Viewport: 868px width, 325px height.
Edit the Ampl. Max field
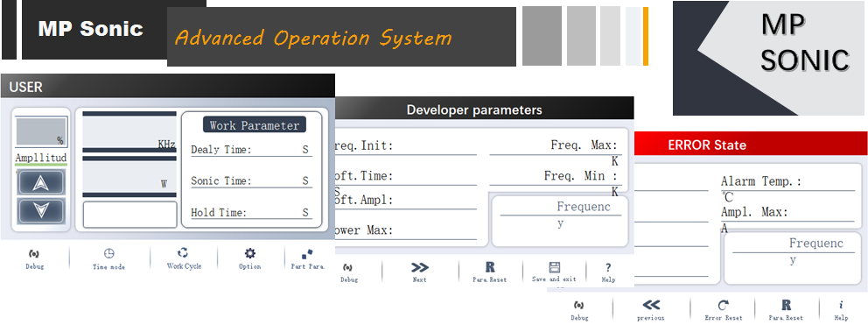[x=787, y=213]
